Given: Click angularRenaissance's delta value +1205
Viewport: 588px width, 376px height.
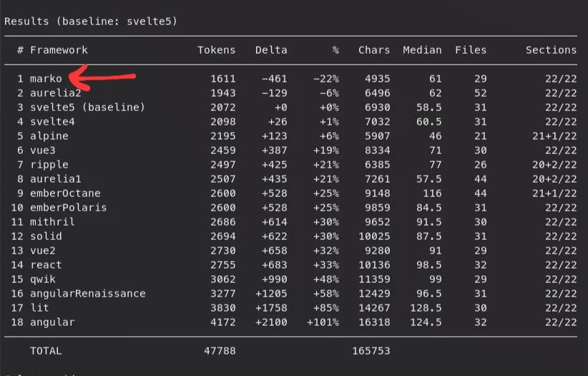Looking at the screenshot, I should point(271,294).
